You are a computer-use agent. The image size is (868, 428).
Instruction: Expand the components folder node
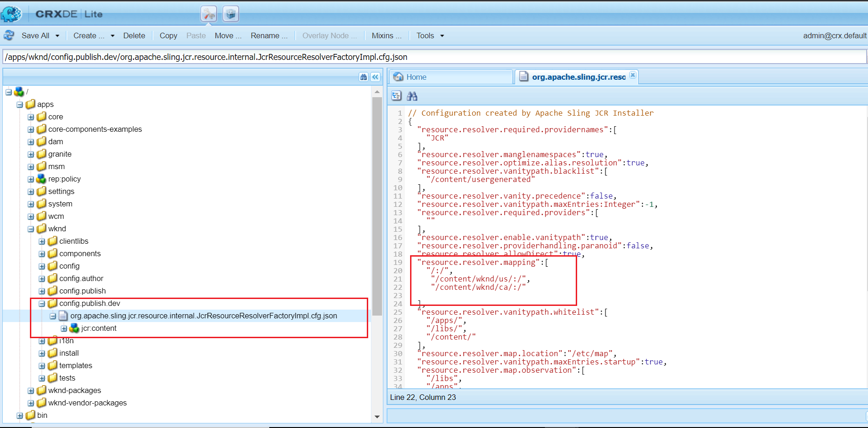coord(42,254)
